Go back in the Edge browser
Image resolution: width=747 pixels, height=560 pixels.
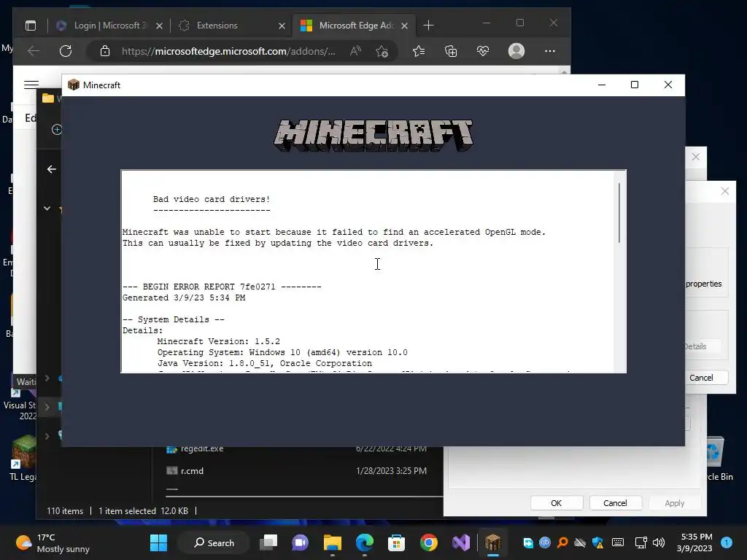(x=34, y=51)
